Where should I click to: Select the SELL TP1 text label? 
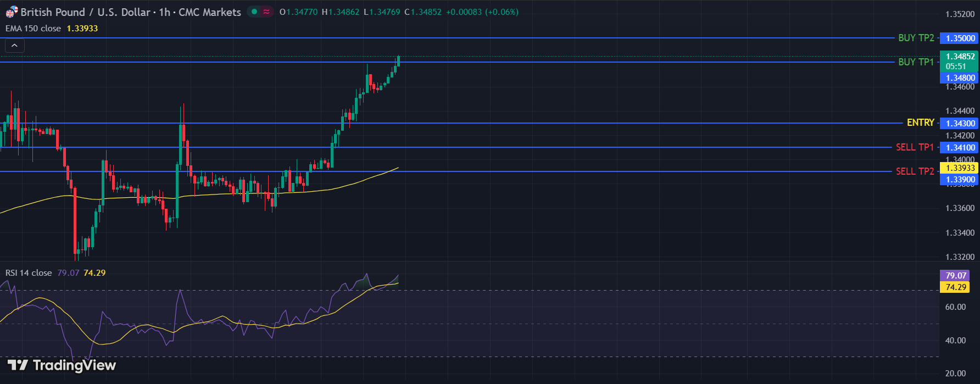pyautogui.click(x=915, y=147)
